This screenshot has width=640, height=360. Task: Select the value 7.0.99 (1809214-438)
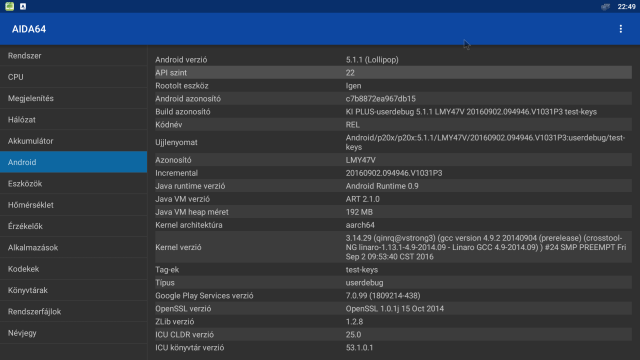(x=383, y=296)
